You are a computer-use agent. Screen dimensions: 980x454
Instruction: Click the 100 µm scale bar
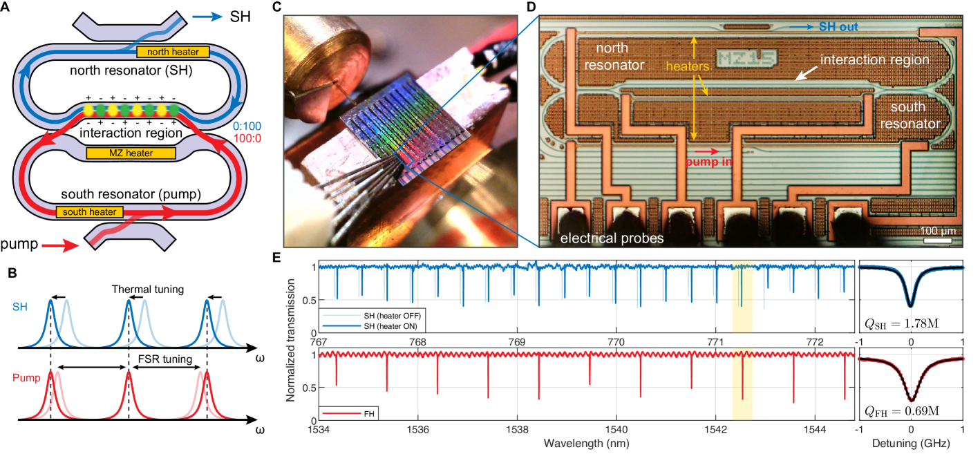(x=941, y=239)
